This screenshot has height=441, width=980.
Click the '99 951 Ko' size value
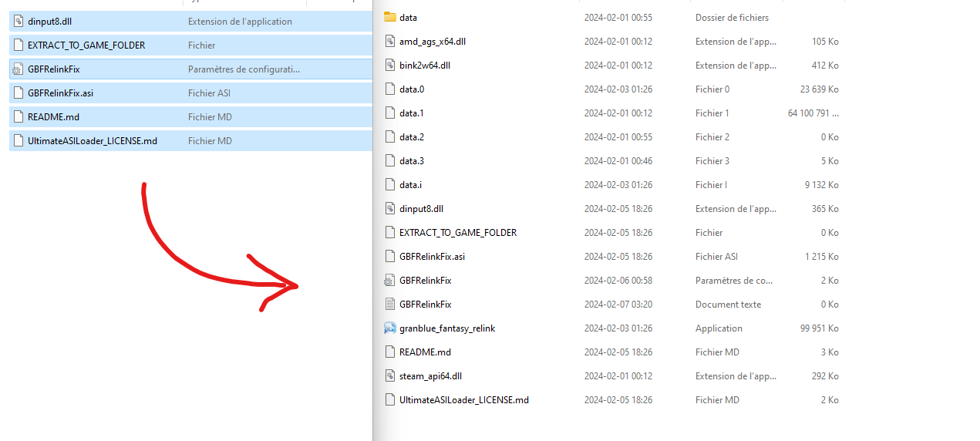click(819, 328)
